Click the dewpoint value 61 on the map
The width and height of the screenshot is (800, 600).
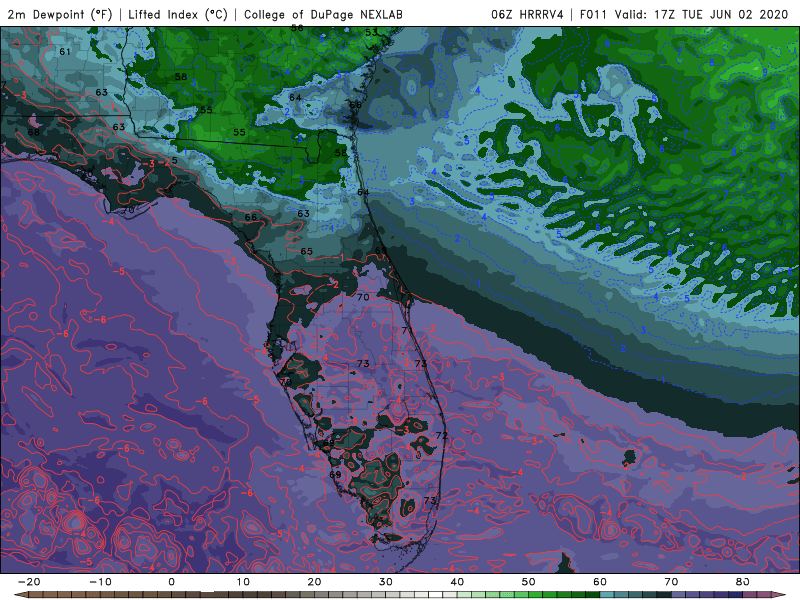[x=65, y=52]
